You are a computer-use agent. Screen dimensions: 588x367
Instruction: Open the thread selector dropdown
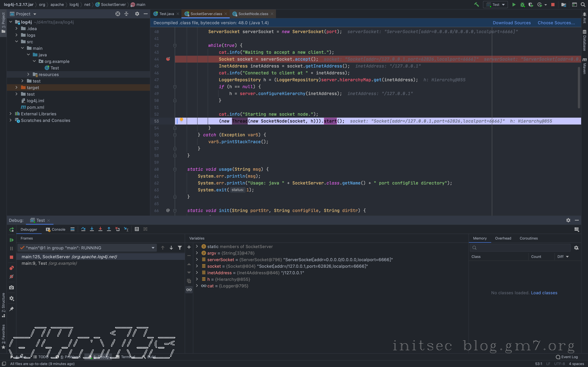point(153,248)
